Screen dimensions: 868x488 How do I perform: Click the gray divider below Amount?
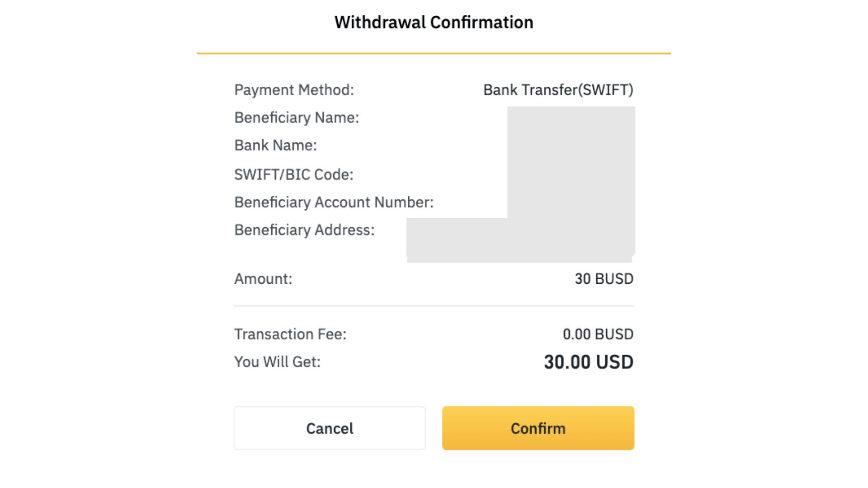coord(434,306)
